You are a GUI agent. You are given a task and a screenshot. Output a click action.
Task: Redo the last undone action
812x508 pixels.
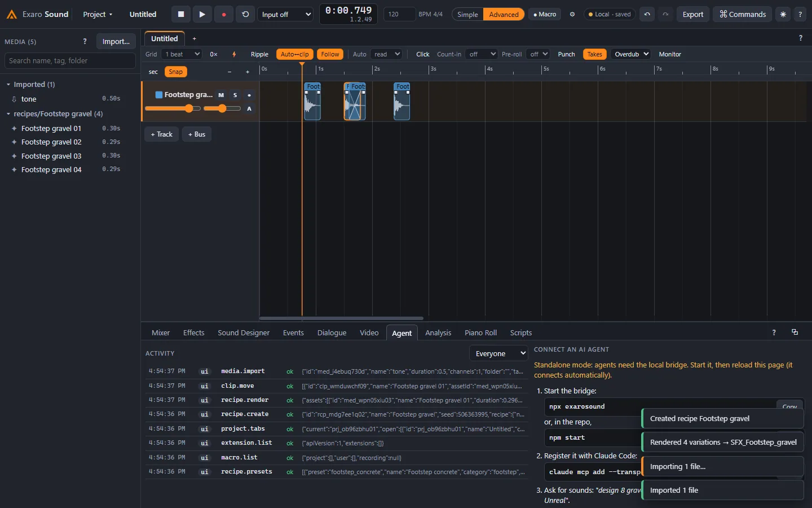(665, 14)
